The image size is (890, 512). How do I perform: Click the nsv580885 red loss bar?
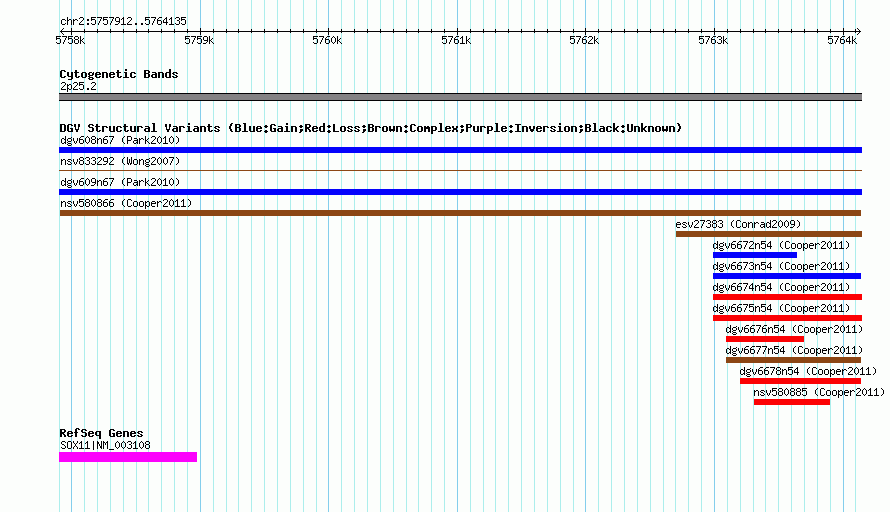[x=792, y=402]
